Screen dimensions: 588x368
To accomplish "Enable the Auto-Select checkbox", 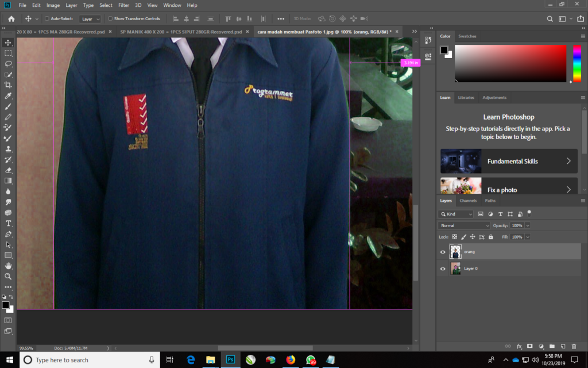I will (47, 18).
